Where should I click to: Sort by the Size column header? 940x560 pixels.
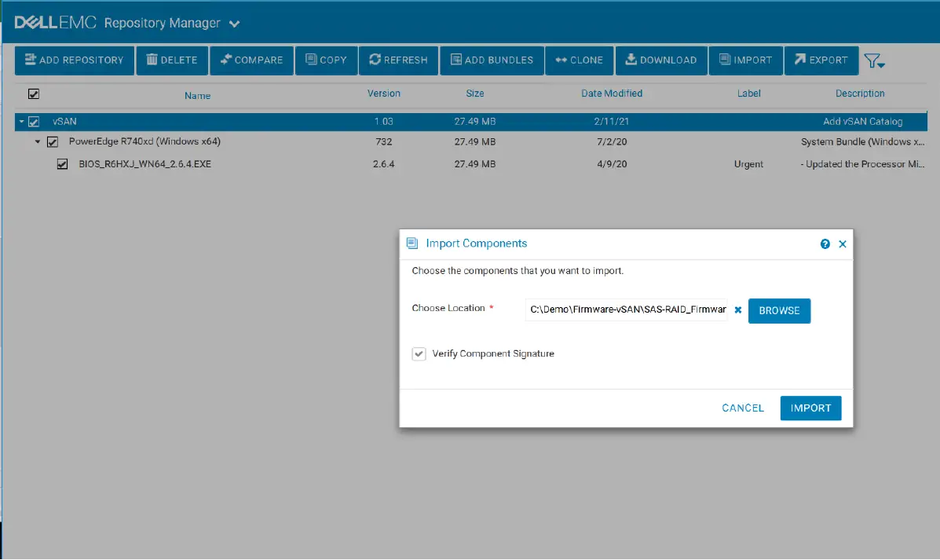point(475,93)
